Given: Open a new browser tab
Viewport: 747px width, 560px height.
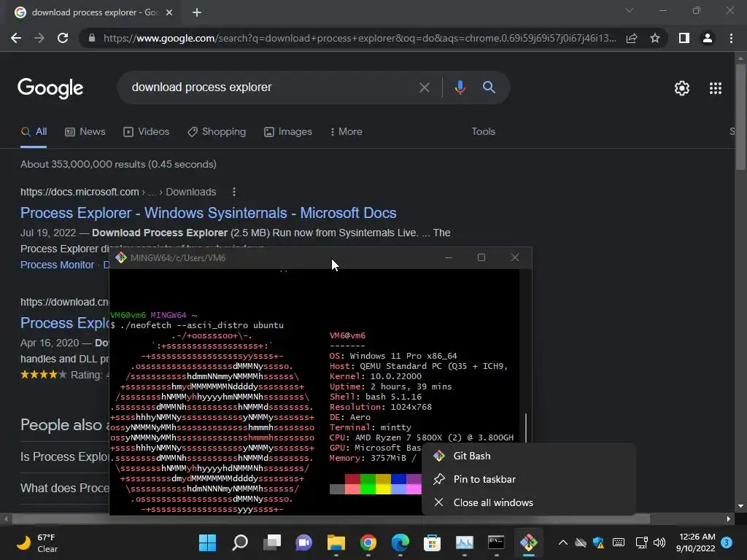Looking at the screenshot, I should 197,12.
